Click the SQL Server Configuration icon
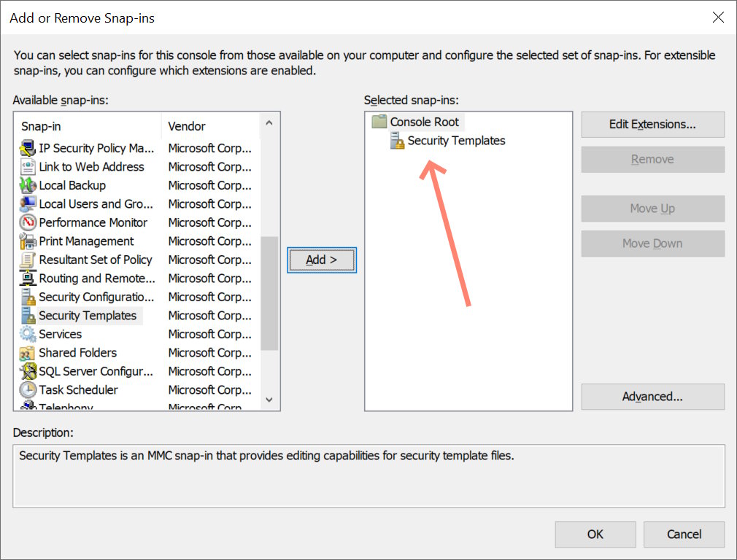 pos(28,371)
